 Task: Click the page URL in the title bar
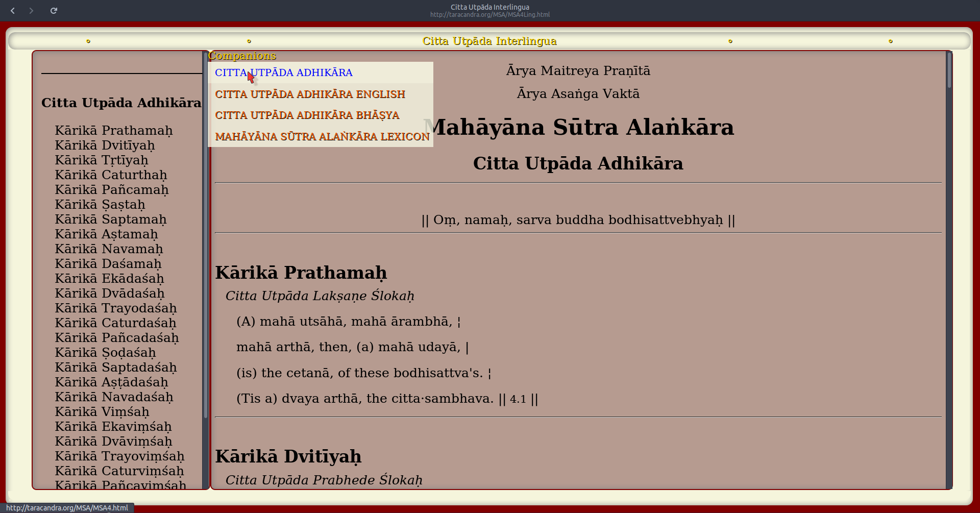(x=489, y=15)
